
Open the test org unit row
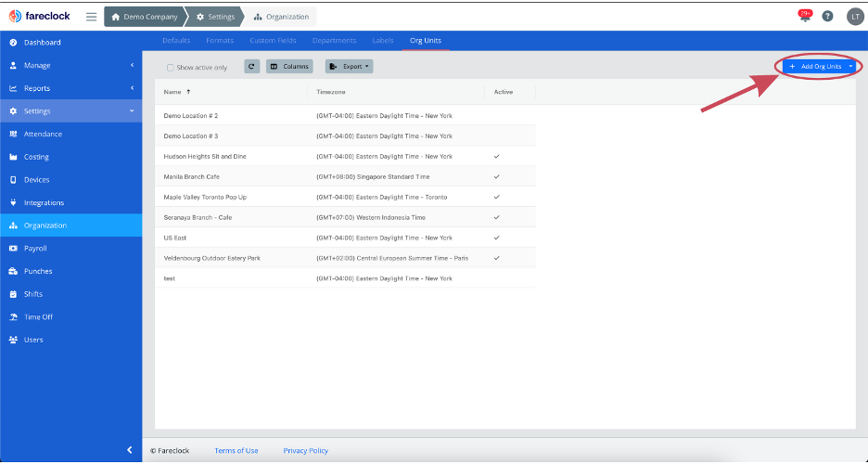345,278
